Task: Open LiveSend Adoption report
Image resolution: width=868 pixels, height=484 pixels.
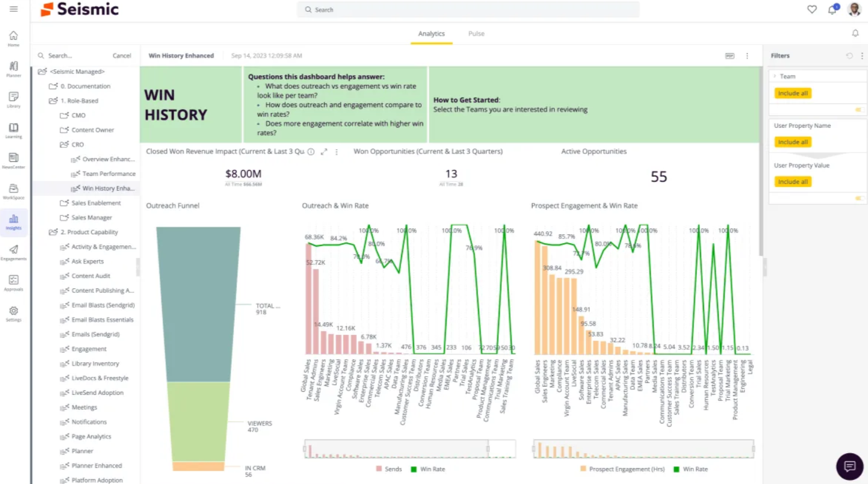Action: tap(92, 393)
